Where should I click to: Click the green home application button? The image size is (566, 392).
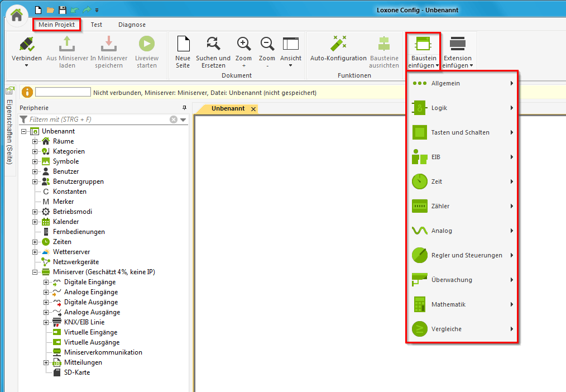tap(17, 15)
